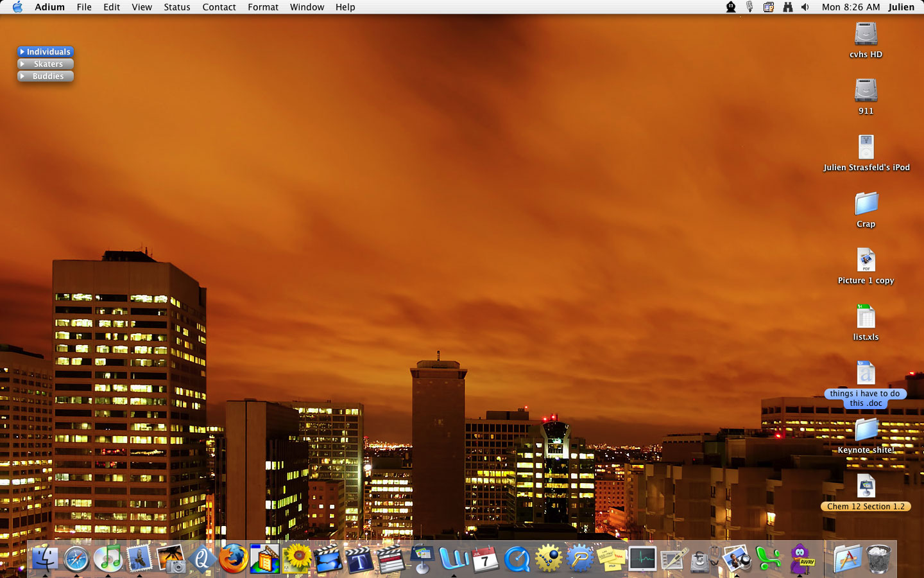Launch iPhoto camera icon in Dock

pyautogui.click(x=171, y=558)
